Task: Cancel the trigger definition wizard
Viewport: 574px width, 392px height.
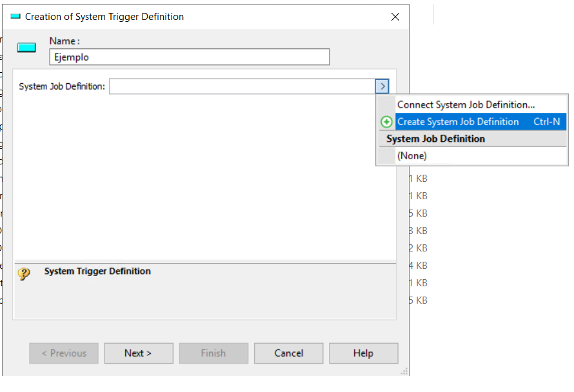Action: tap(288, 353)
